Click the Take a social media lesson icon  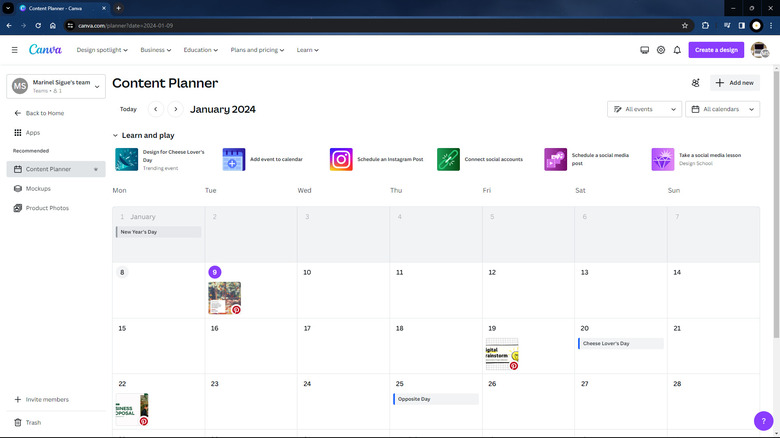pyautogui.click(x=663, y=159)
